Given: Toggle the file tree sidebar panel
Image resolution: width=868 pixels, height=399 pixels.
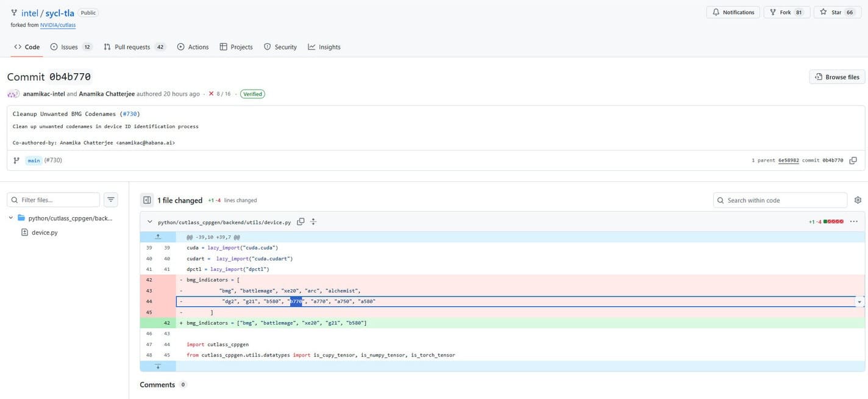Looking at the screenshot, I should click(x=146, y=200).
